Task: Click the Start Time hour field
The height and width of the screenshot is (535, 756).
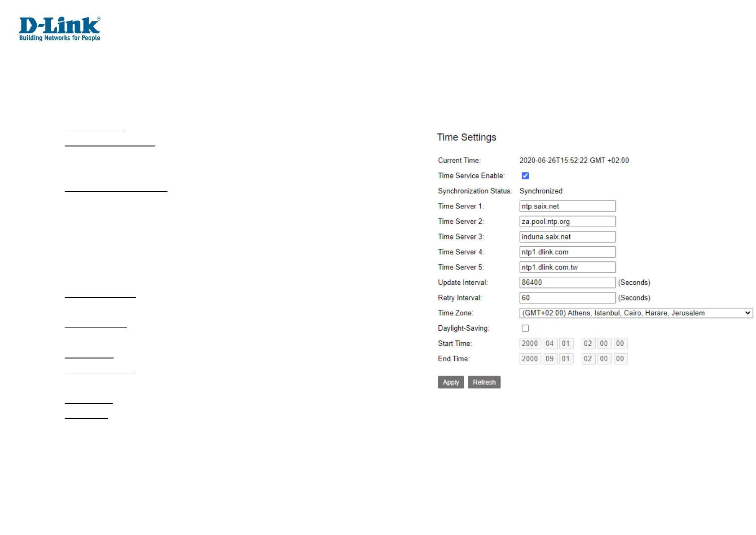Action: coord(589,344)
